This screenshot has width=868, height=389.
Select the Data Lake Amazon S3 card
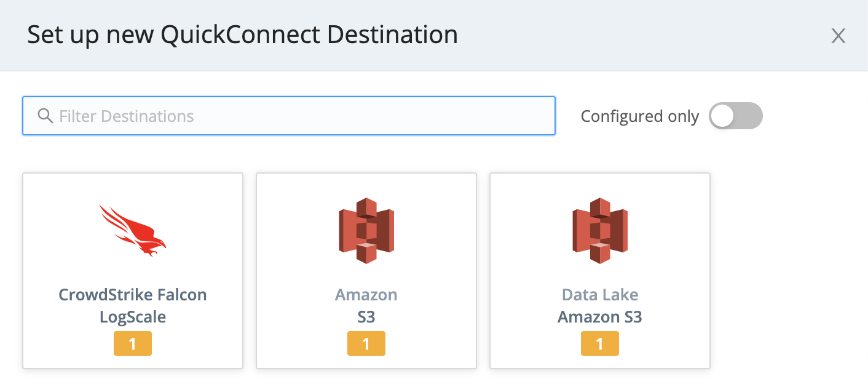pyautogui.click(x=599, y=271)
